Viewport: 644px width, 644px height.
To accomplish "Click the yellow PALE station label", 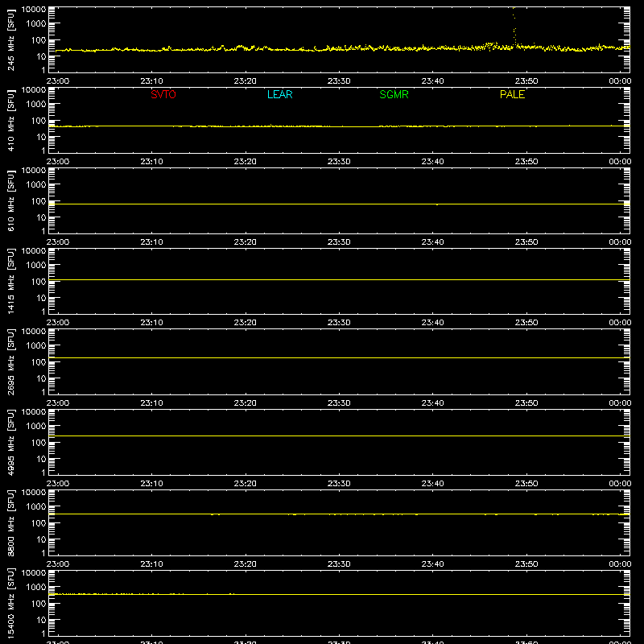I will [x=512, y=94].
